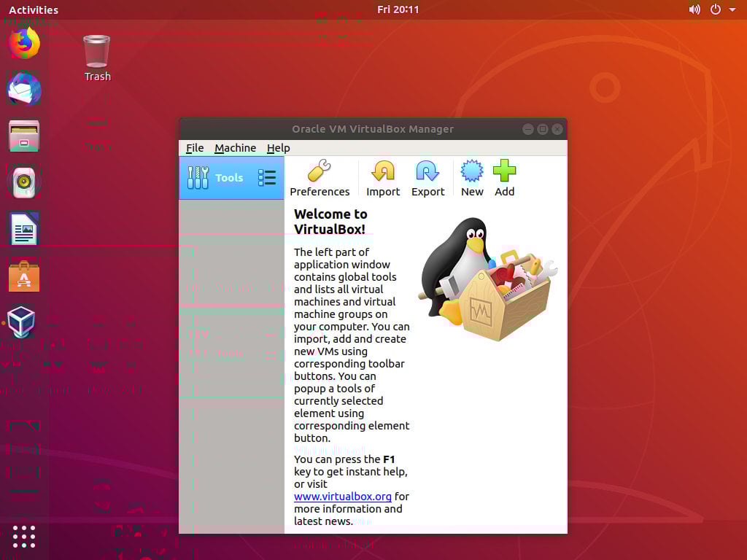Open the Show Applications grid
The image size is (747, 560).
(x=24, y=537)
